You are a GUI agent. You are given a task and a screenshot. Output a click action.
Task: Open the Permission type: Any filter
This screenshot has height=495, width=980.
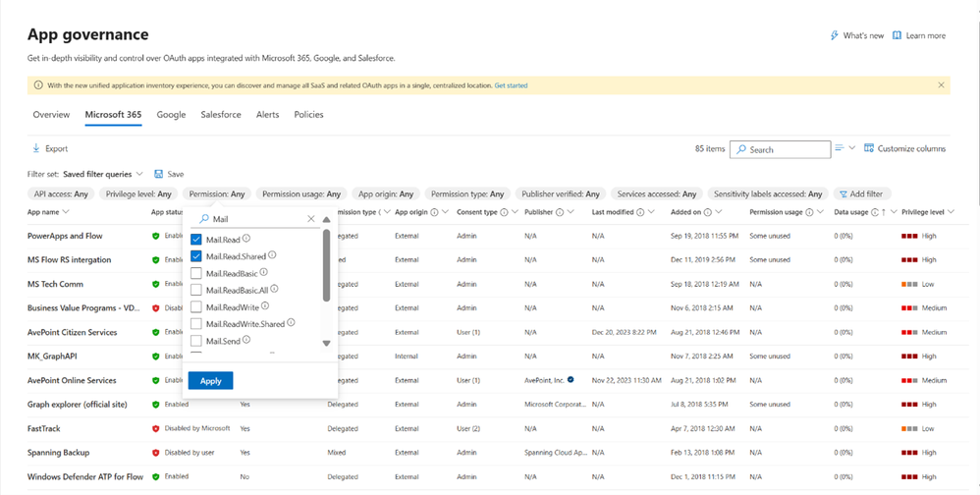[x=467, y=193]
